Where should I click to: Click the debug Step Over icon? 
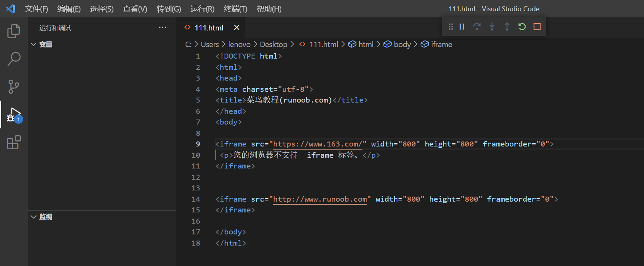(477, 27)
